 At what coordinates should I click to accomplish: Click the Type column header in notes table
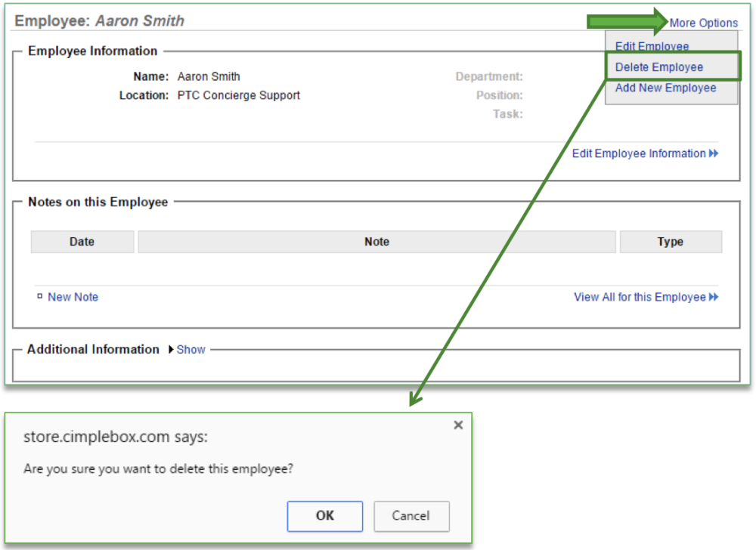click(671, 241)
